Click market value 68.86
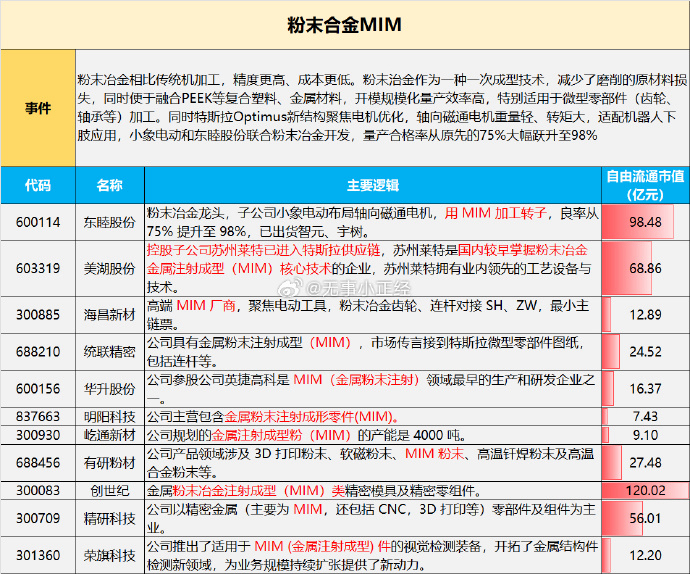 [x=645, y=268]
